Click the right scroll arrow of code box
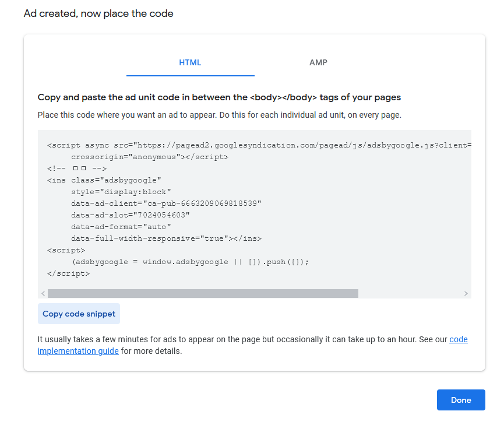Viewport: 504px width, 425px height. click(x=466, y=293)
